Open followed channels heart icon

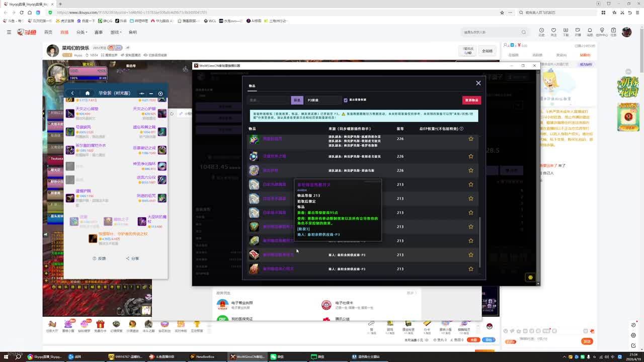(x=553, y=31)
